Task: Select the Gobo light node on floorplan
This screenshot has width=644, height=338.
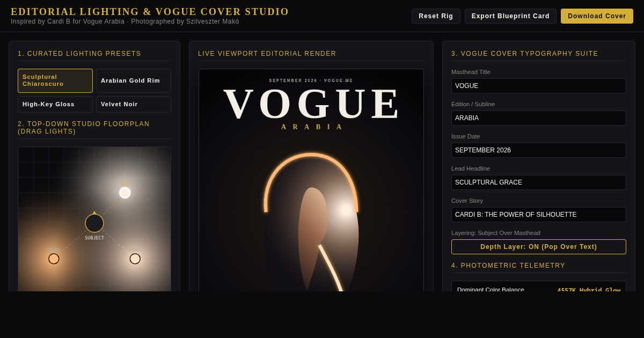Action: (135, 259)
